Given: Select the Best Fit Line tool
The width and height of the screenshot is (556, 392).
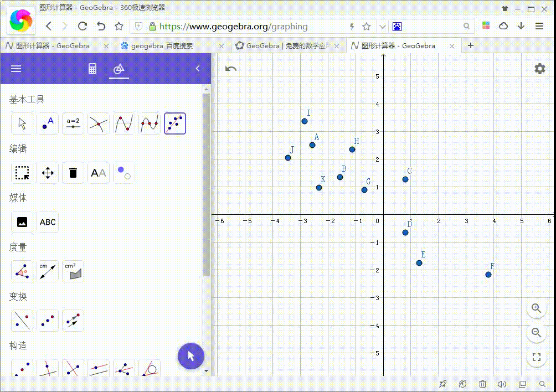Looking at the screenshot, I should click(175, 123).
